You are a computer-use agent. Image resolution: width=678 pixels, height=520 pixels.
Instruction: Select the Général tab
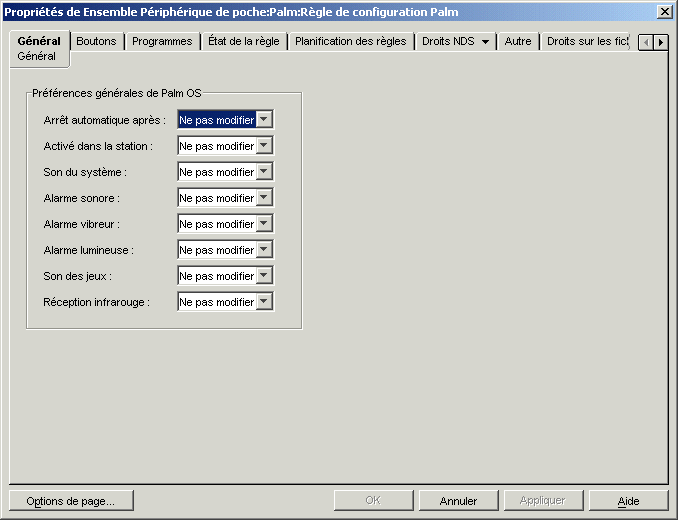click(39, 41)
